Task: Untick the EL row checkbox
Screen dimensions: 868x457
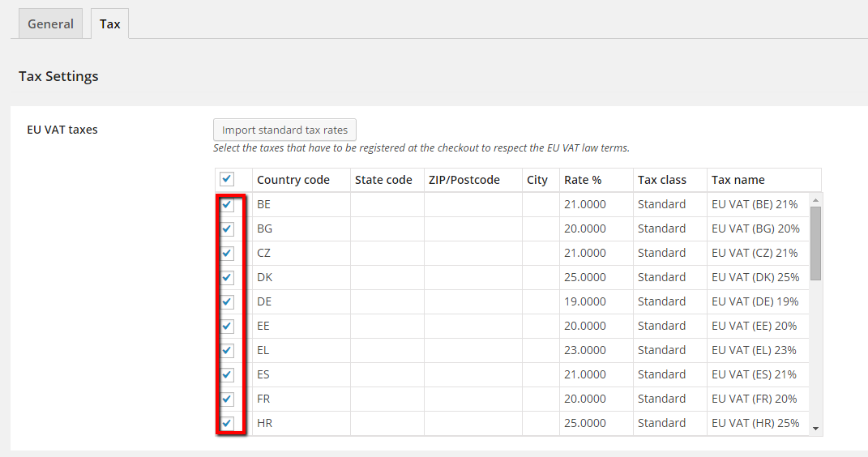Action: (x=227, y=350)
